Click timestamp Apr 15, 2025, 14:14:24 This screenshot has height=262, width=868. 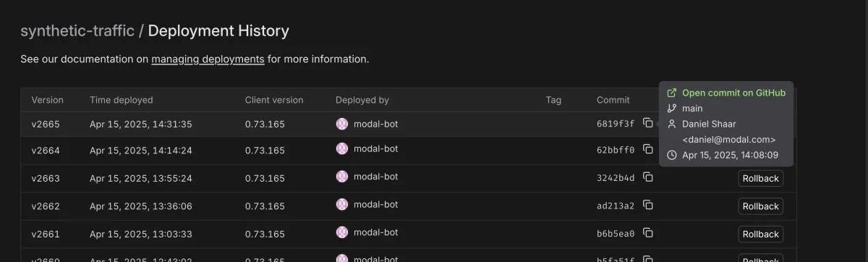point(141,151)
